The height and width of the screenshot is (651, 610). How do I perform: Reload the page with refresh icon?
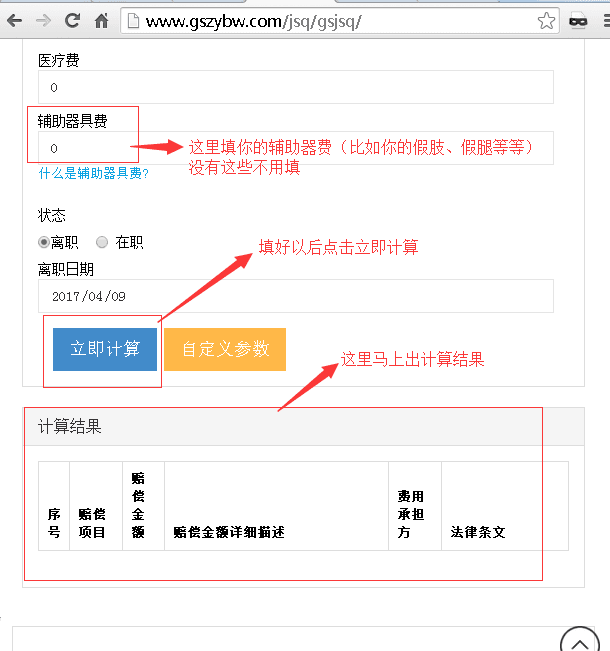point(72,20)
